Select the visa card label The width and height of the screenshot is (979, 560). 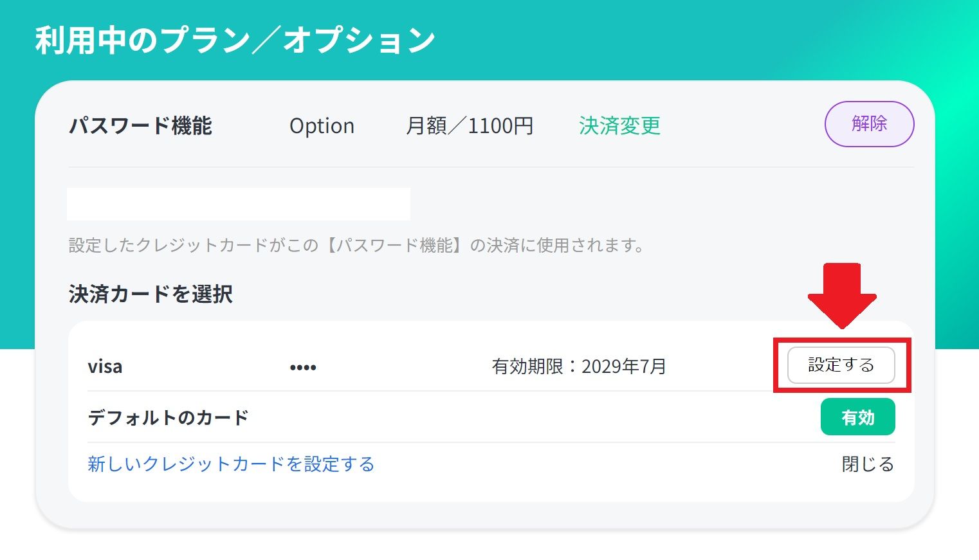(105, 366)
